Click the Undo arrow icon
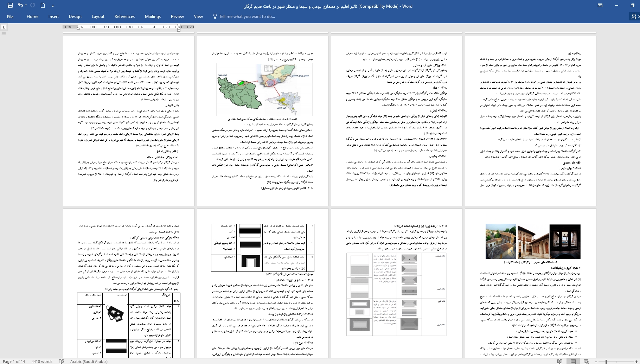Image resolution: width=640 pixels, height=364 pixels. pyautogui.click(x=20, y=5)
